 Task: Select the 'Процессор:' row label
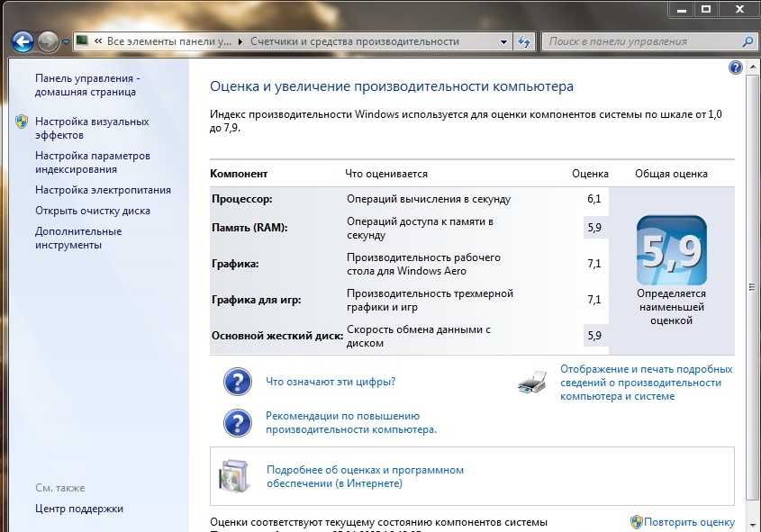click(x=241, y=199)
